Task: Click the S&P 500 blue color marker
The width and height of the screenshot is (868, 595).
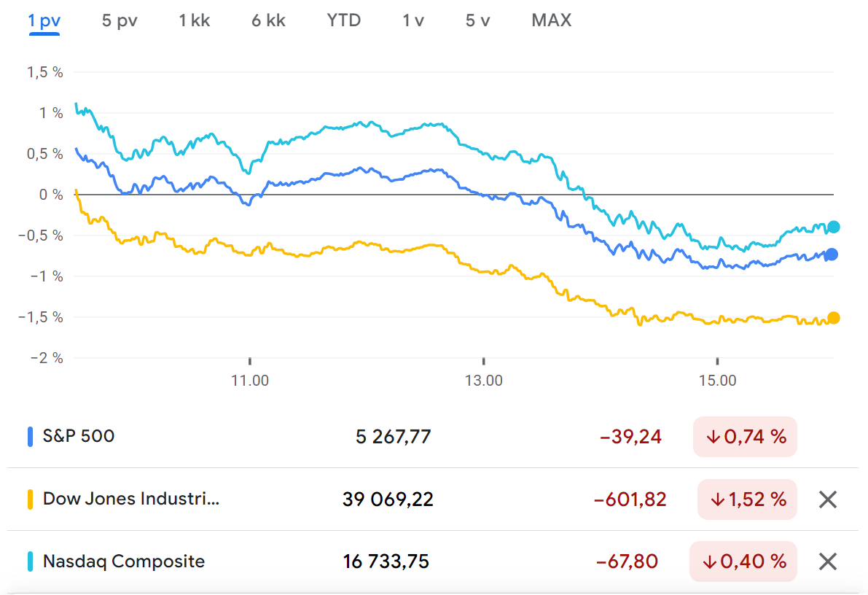Action: (x=30, y=437)
